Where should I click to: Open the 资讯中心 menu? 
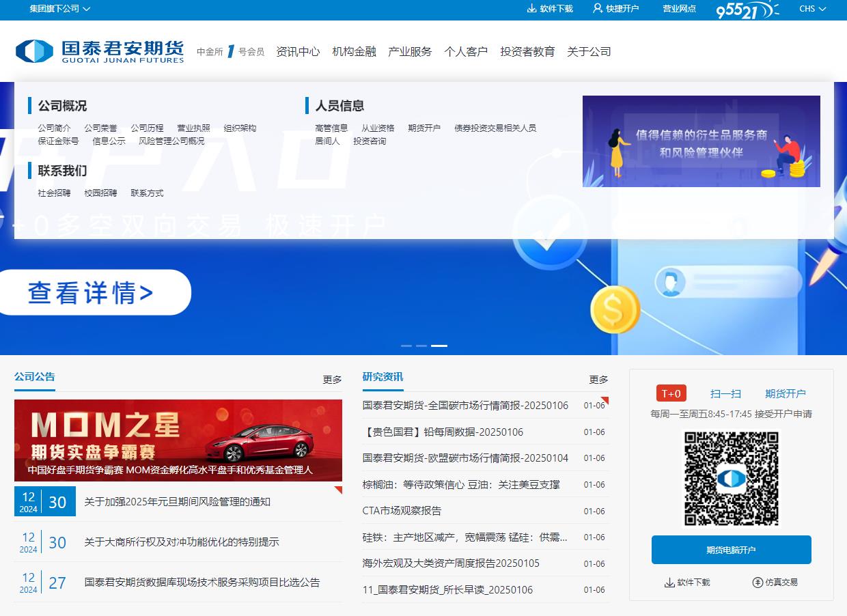pyautogui.click(x=298, y=51)
